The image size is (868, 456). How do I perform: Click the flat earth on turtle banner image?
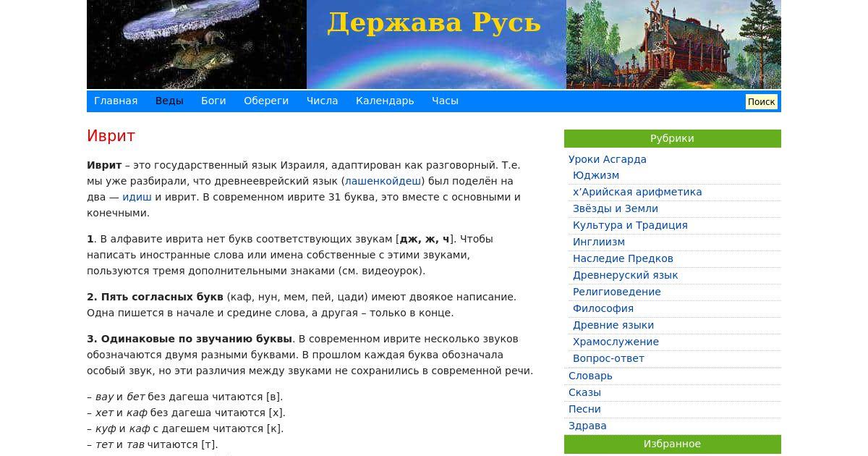click(x=197, y=44)
